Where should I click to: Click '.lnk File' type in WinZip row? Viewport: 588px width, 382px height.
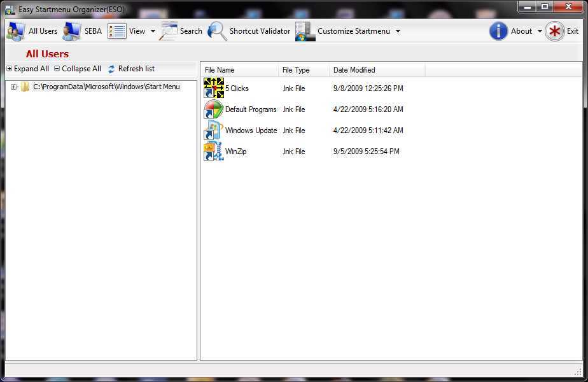pyautogui.click(x=294, y=152)
